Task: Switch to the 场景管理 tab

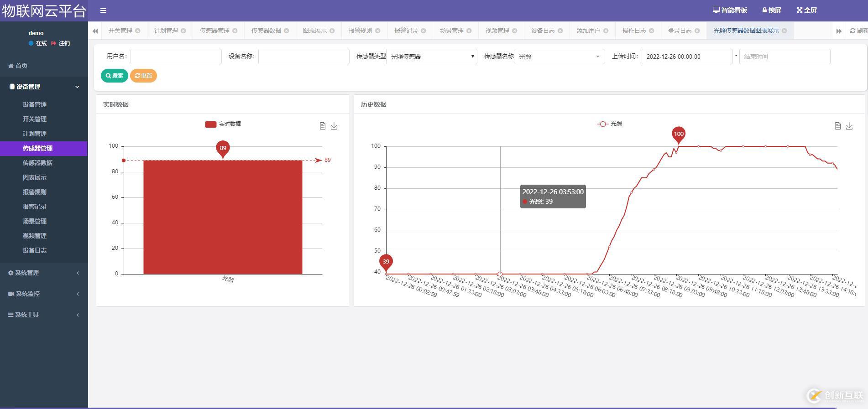Action: (452, 31)
